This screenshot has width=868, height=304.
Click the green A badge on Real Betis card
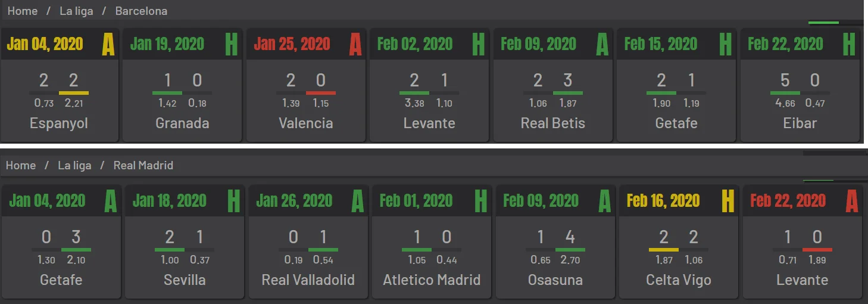[602, 44]
